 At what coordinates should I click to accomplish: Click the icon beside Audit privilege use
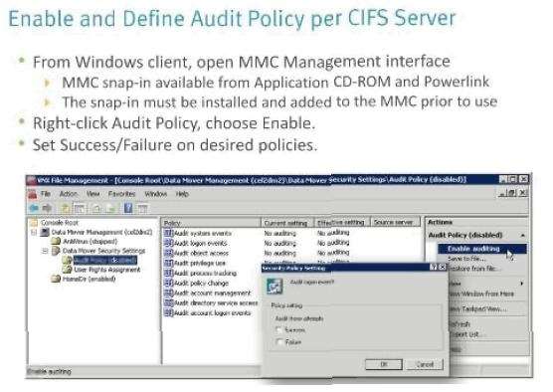169,263
